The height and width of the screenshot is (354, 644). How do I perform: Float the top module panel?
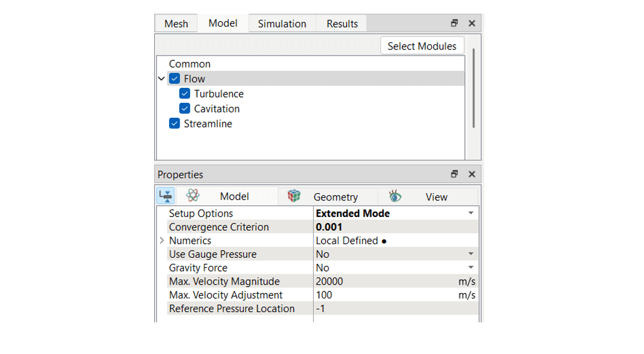(x=454, y=23)
